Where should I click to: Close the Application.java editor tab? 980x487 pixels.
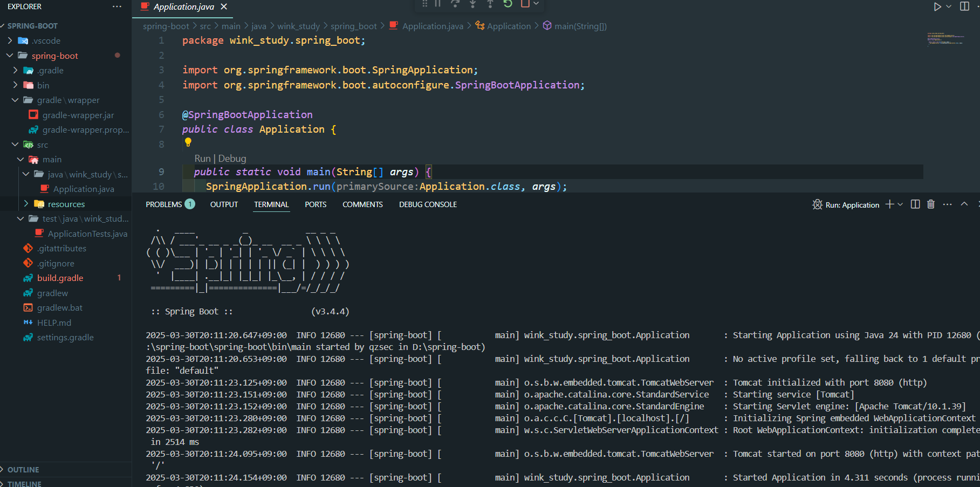tap(224, 6)
